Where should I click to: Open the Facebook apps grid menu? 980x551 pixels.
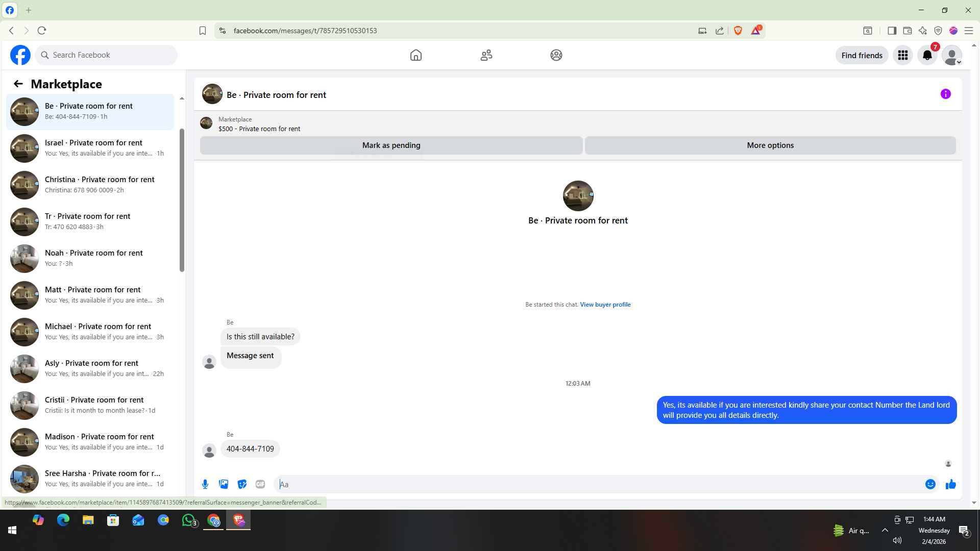click(902, 55)
